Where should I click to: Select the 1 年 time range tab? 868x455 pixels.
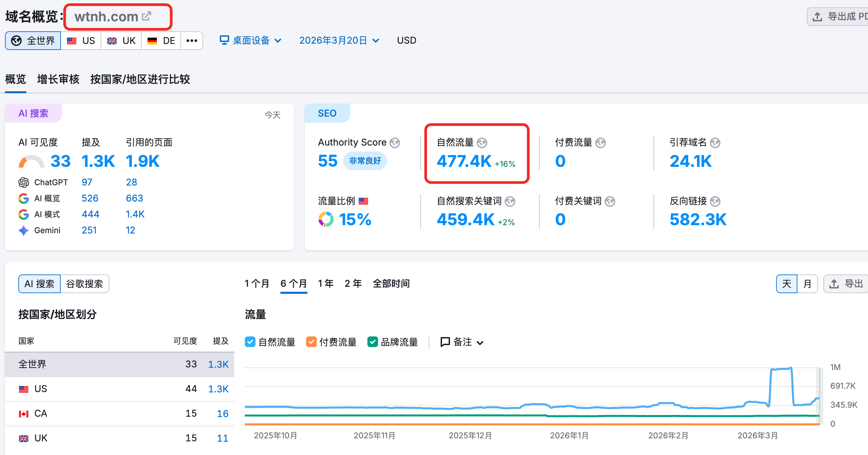[325, 283]
